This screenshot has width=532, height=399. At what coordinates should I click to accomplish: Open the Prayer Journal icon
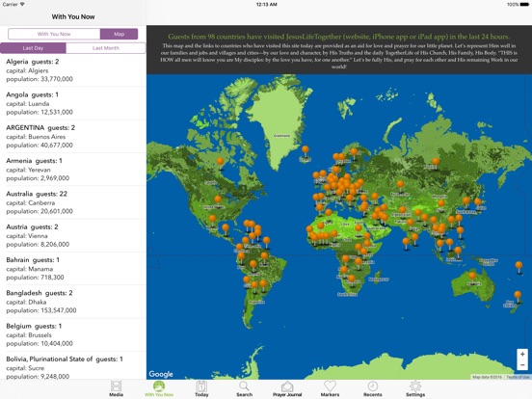point(287,386)
